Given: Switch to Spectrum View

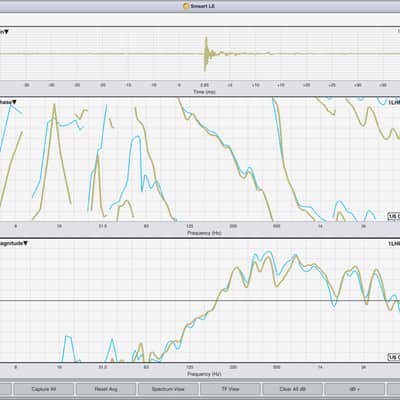Looking at the screenshot, I should pyautogui.click(x=168, y=389).
